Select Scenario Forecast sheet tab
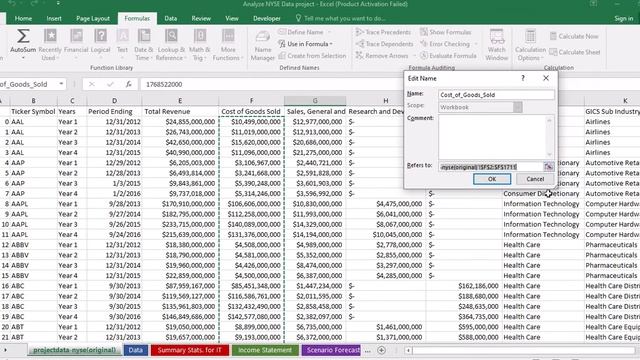Screen dimensions: 640x360 (x=331, y=350)
